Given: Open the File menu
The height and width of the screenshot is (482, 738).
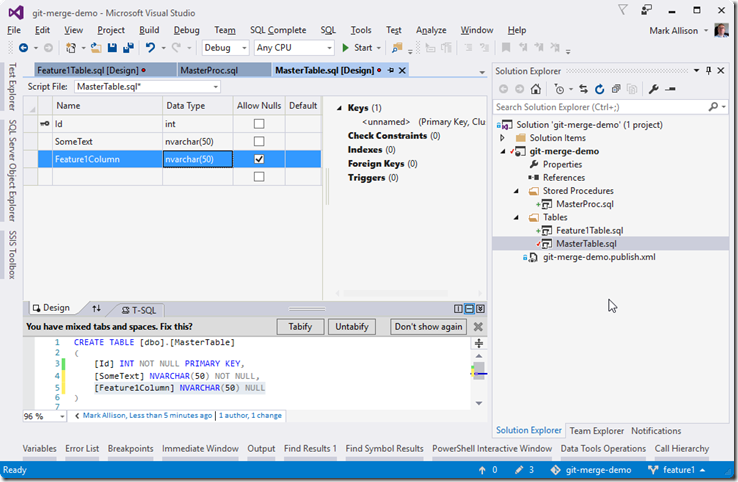Looking at the screenshot, I should click(x=14, y=30).
